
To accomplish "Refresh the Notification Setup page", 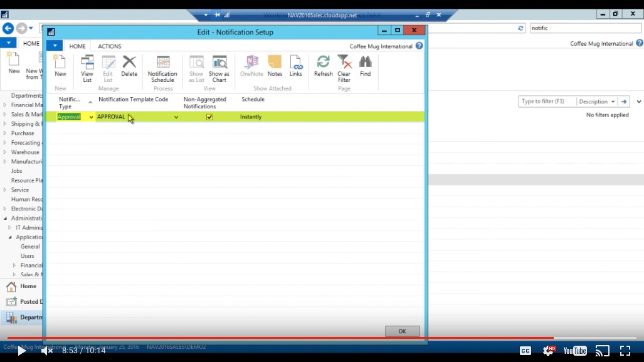I will click(323, 66).
